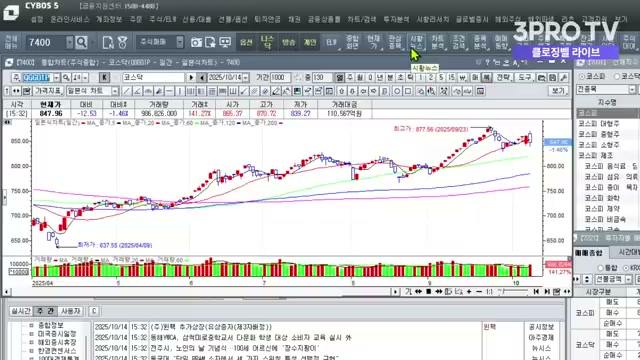This screenshot has height=360, width=640.
Task: Click the 코스닥 name input field
Action: pos(153,77)
